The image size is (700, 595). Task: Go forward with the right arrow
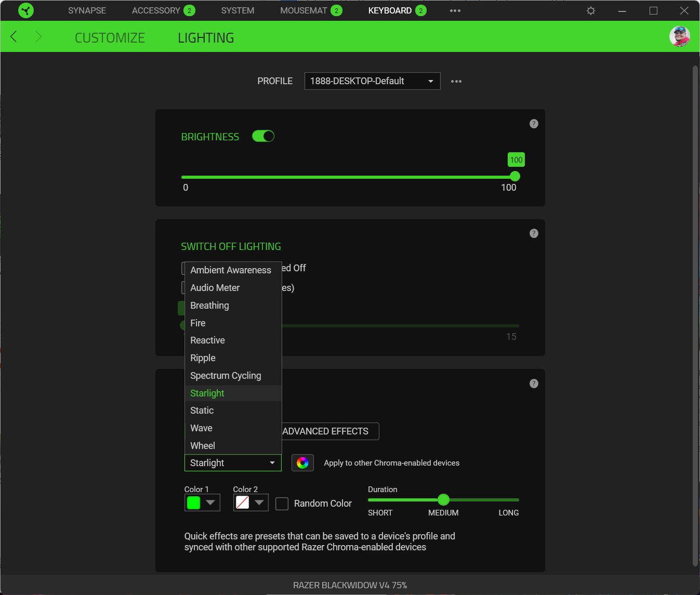pos(38,36)
